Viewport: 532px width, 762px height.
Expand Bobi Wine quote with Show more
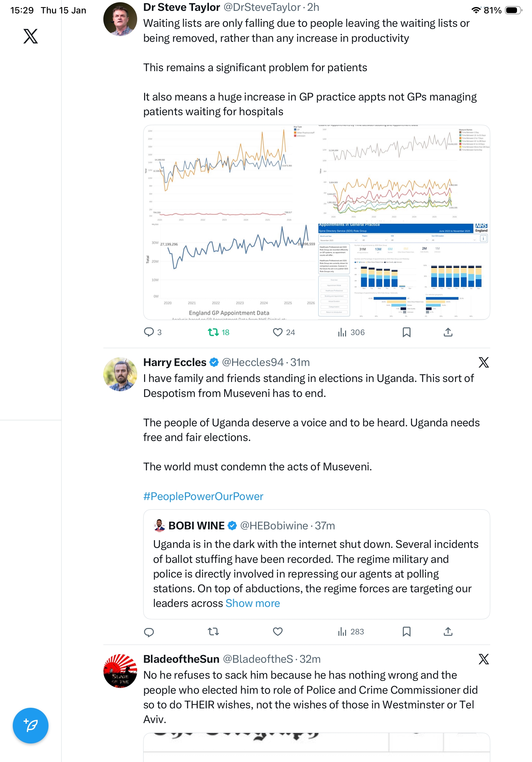click(252, 603)
